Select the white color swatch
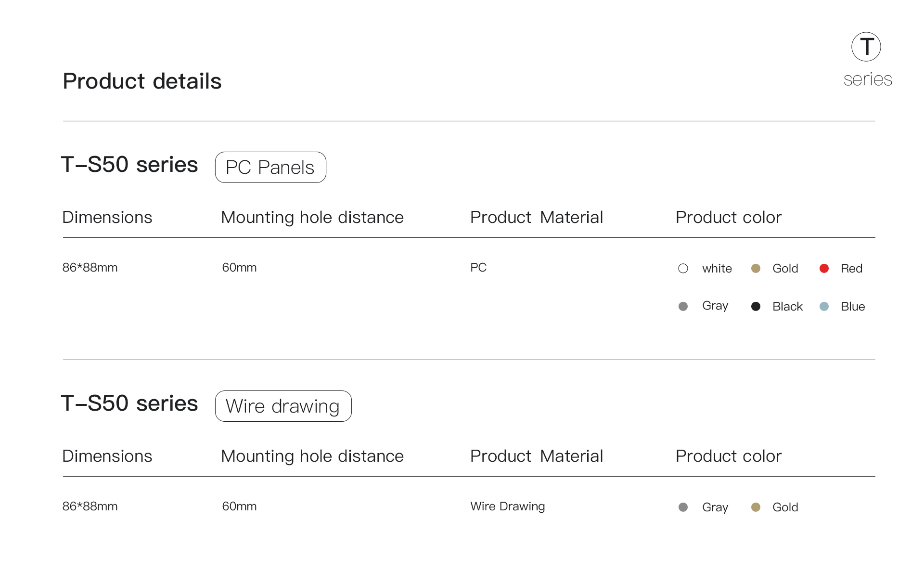The height and width of the screenshot is (584, 924). [683, 269]
